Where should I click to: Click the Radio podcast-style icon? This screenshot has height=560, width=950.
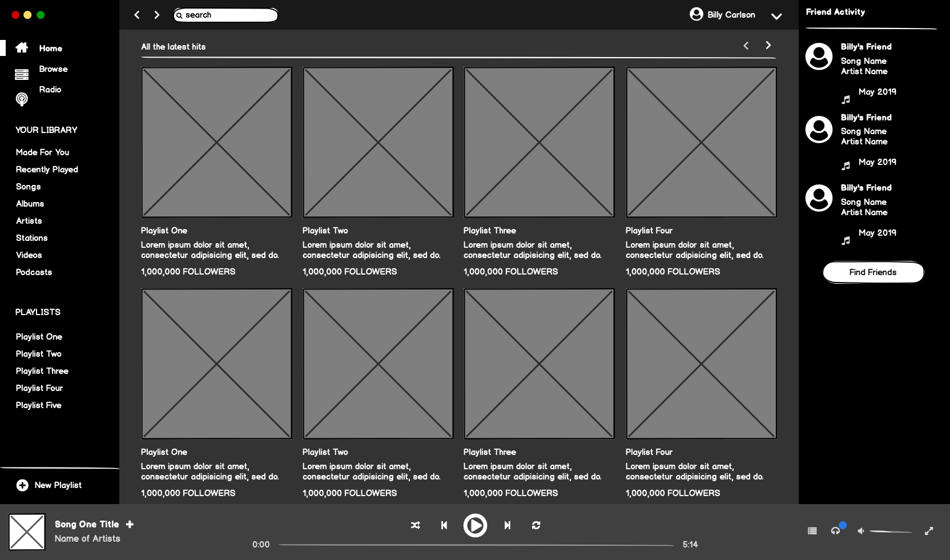click(x=22, y=99)
